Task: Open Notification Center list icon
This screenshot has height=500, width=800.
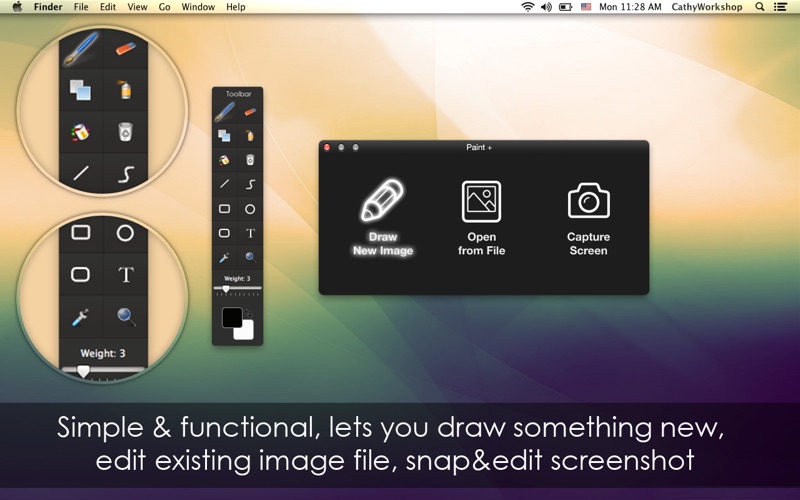Action: pos(780,7)
